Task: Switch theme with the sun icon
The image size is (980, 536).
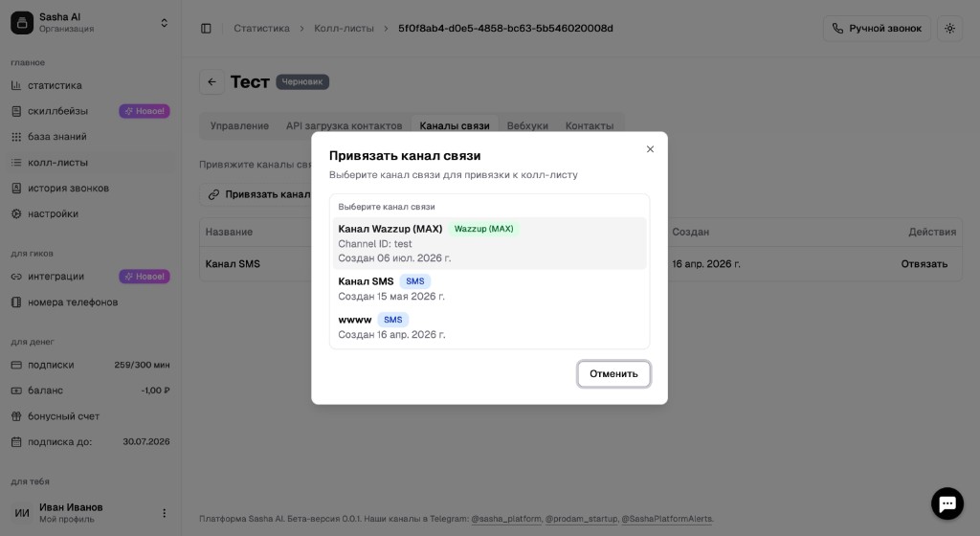Action: click(x=949, y=29)
